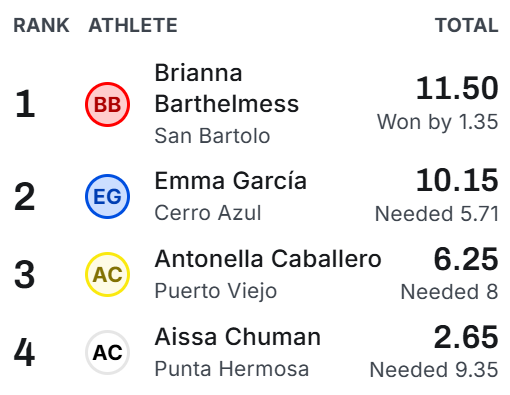Select Aissa Chuman athlete name

pos(238,337)
